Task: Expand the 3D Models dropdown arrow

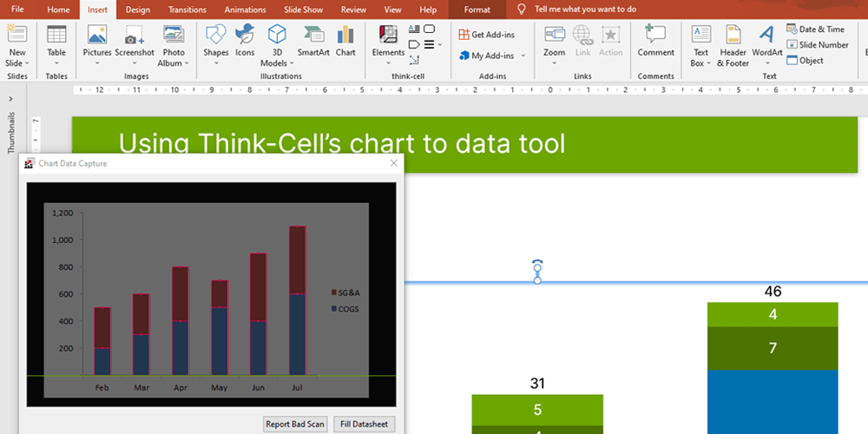Action: [292, 63]
